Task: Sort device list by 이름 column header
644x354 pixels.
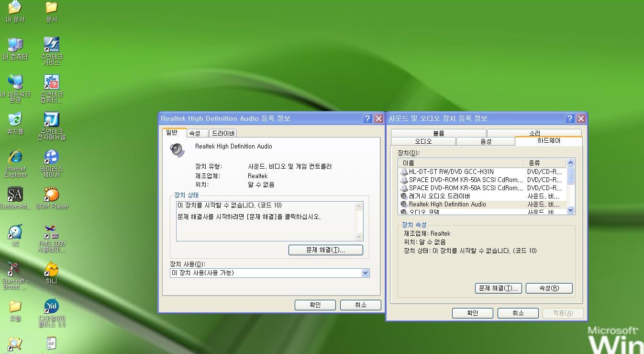Action: point(461,163)
